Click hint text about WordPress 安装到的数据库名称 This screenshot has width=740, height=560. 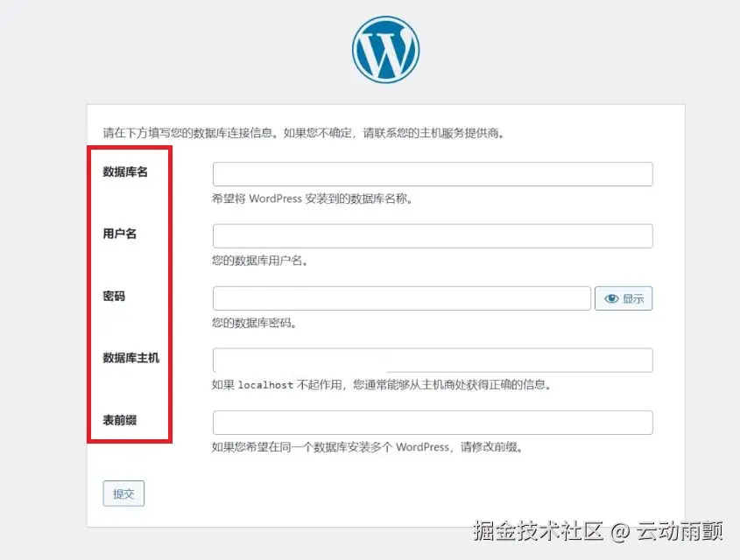click(313, 199)
